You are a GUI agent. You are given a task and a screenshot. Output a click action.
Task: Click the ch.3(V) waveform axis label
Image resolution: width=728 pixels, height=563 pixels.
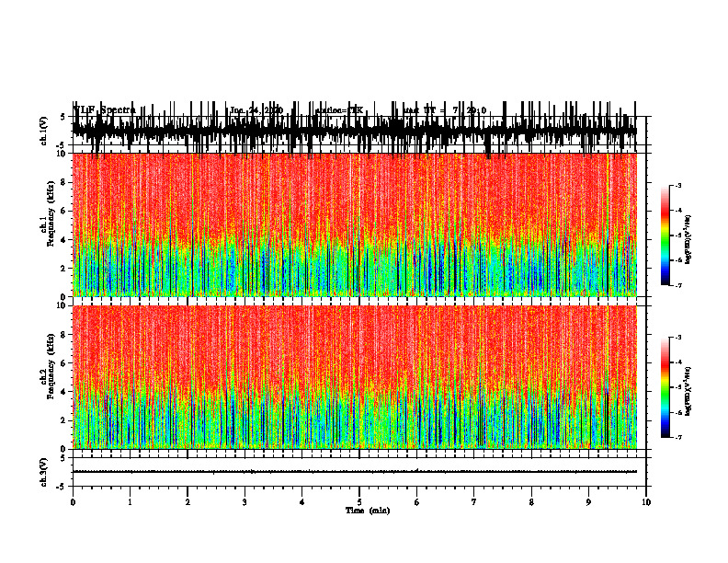coord(44,472)
